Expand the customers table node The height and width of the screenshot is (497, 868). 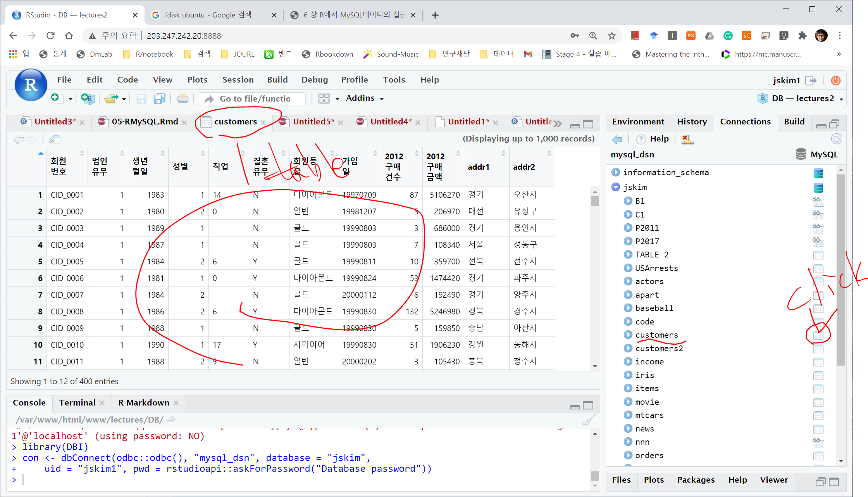628,335
